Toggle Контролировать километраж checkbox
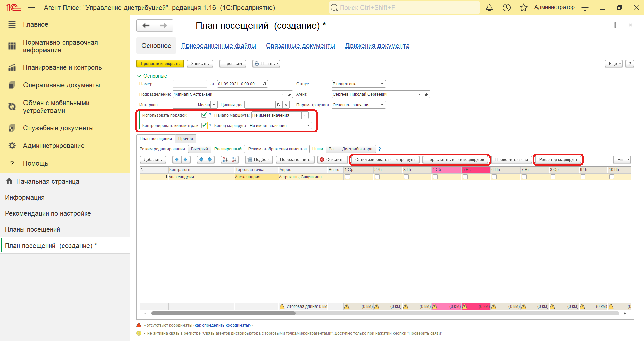 pos(204,125)
